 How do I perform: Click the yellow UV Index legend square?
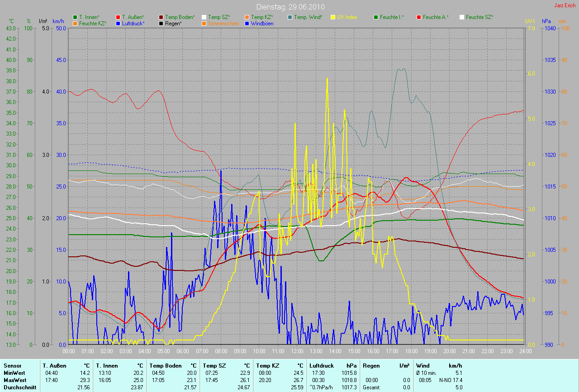(333, 17)
